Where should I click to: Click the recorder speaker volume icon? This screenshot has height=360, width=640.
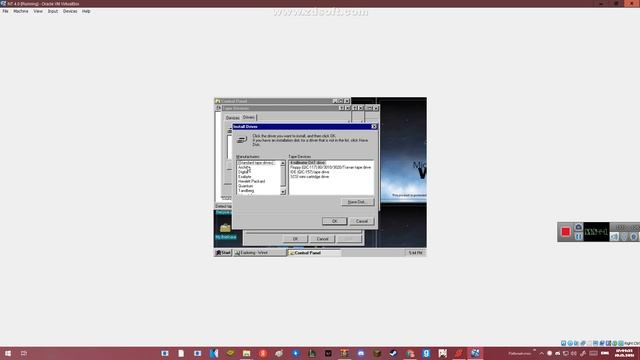(614, 236)
